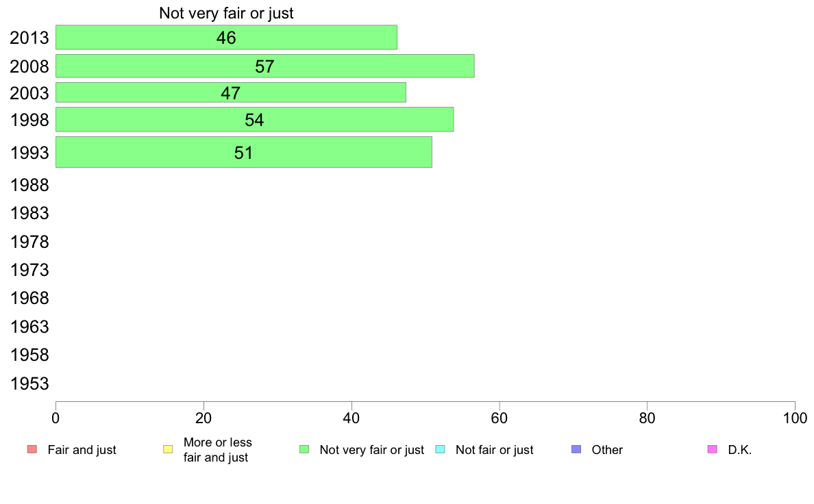Click the 60 tick on the x-axis

click(x=500, y=418)
